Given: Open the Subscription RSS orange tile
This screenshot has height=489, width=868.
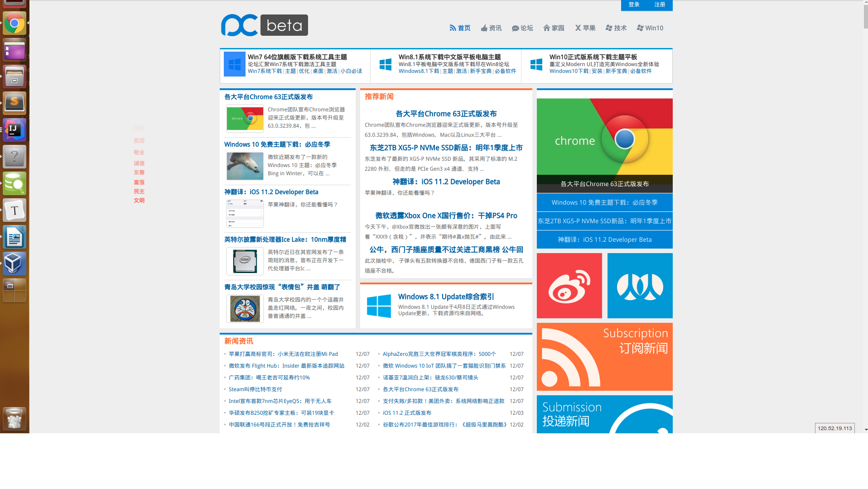Looking at the screenshot, I should 605,357.
